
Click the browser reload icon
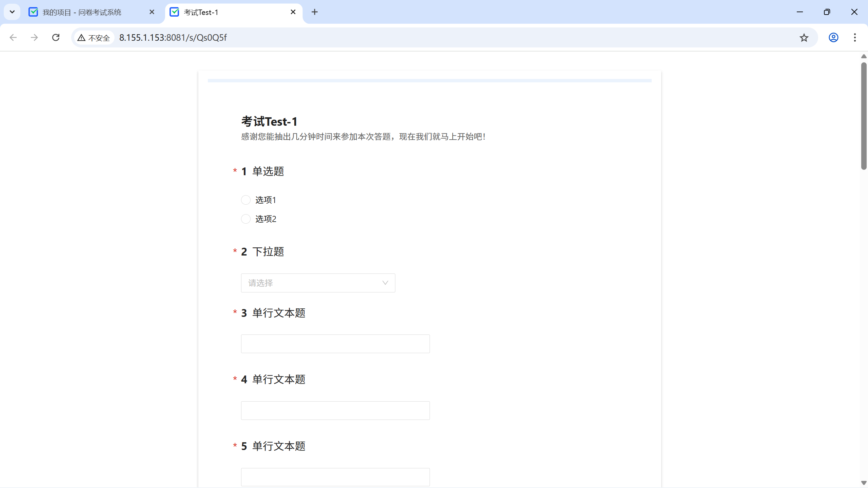[56, 37]
